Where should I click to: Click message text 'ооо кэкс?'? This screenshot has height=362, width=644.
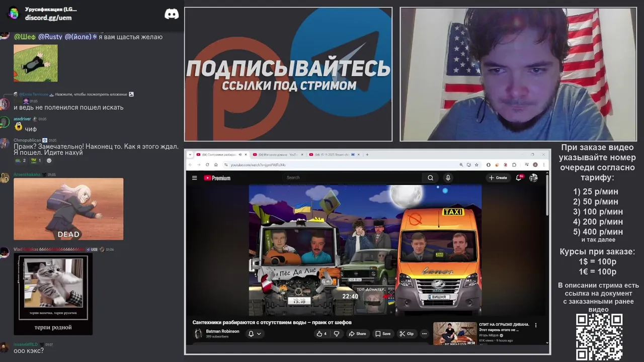[x=29, y=350]
